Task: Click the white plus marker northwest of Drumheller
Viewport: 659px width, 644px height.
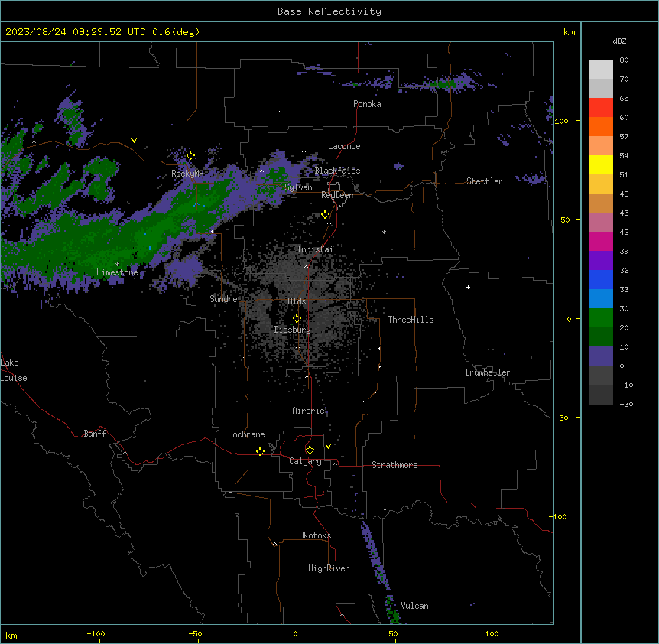Action: (468, 287)
